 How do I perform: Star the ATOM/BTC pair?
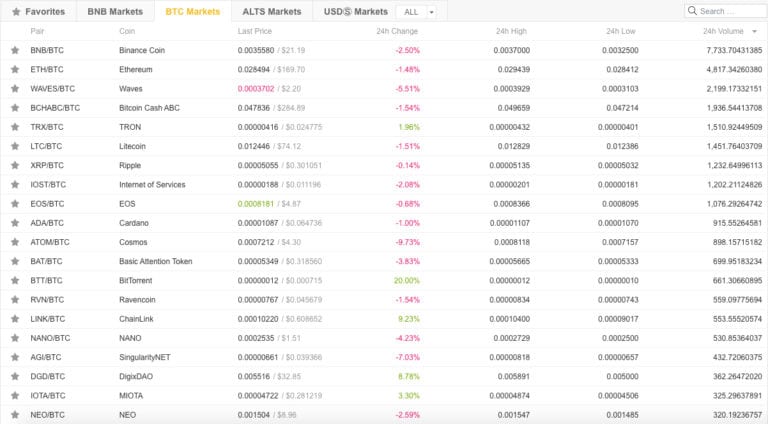point(15,242)
